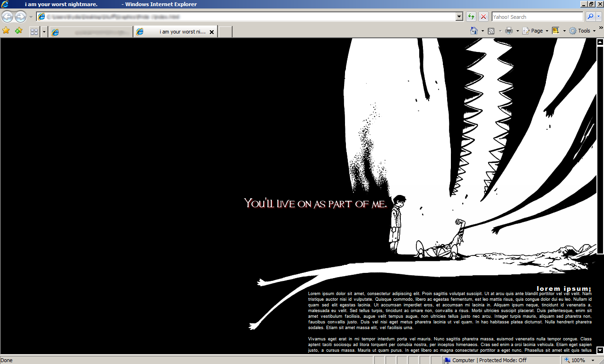
Task: Focus the Yahoo! Search box
Action: 537,17
